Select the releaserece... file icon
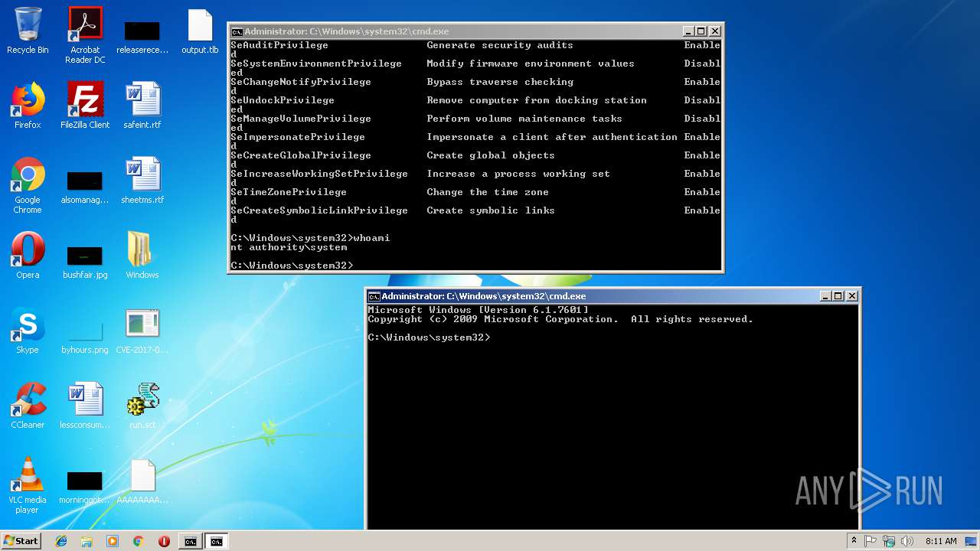The width and height of the screenshot is (980, 551). 142,35
